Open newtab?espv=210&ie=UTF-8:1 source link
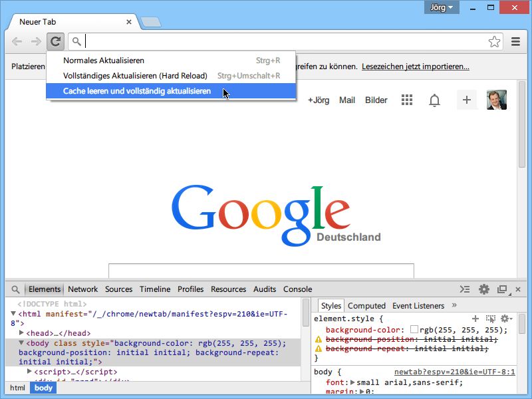The image size is (532, 399). [455, 372]
